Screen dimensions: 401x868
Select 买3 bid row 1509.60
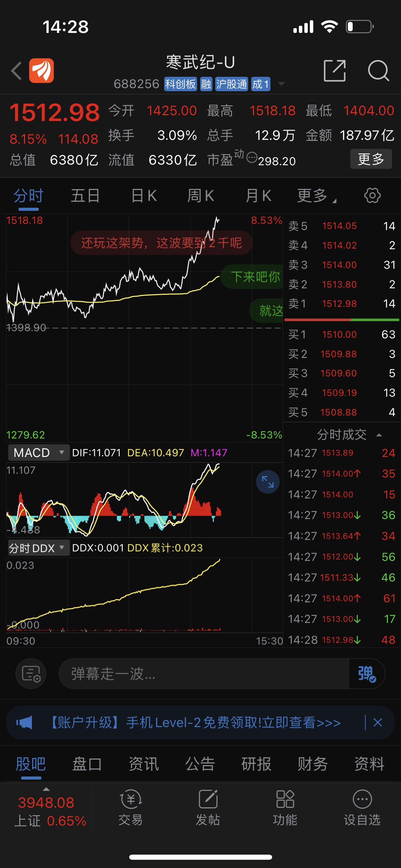[342, 373]
